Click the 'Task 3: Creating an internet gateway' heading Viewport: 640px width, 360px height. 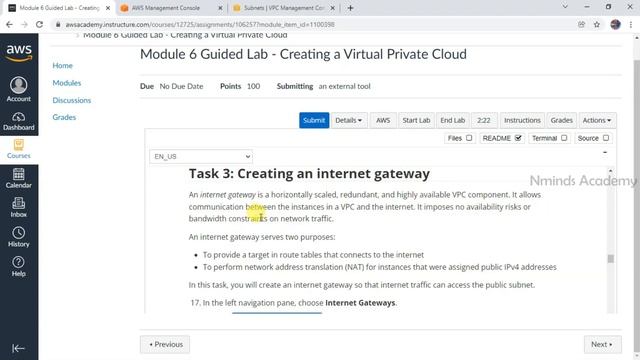pyautogui.click(x=309, y=173)
